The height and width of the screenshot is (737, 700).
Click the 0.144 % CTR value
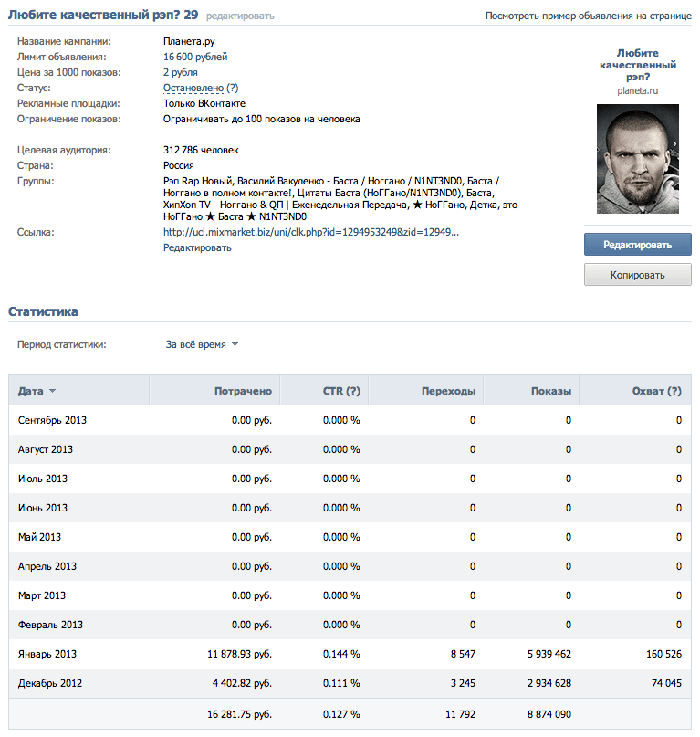point(341,654)
